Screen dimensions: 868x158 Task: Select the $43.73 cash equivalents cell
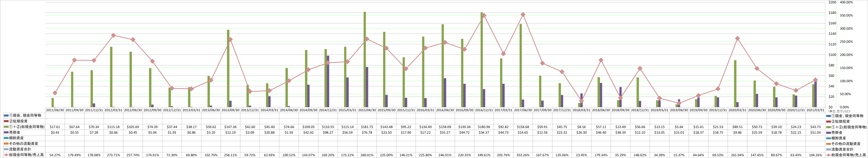pos(816,127)
